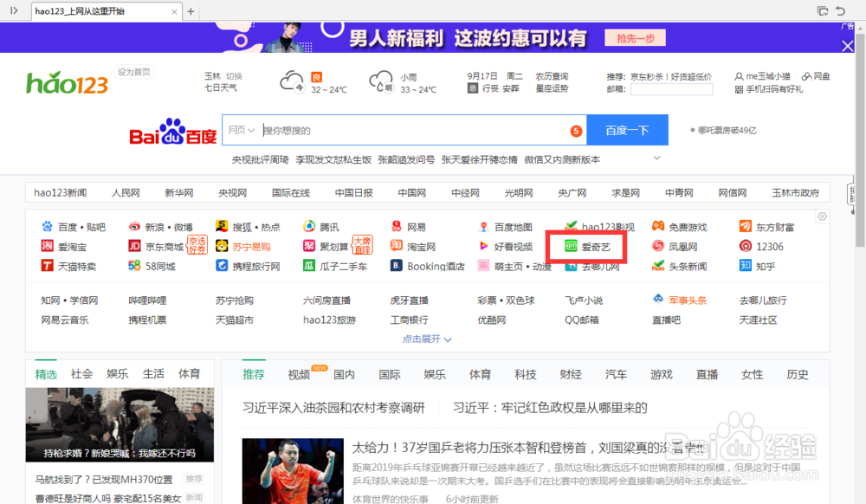Open the 网页 search type dropdown
The height and width of the screenshot is (504, 866).
coord(242,130)
